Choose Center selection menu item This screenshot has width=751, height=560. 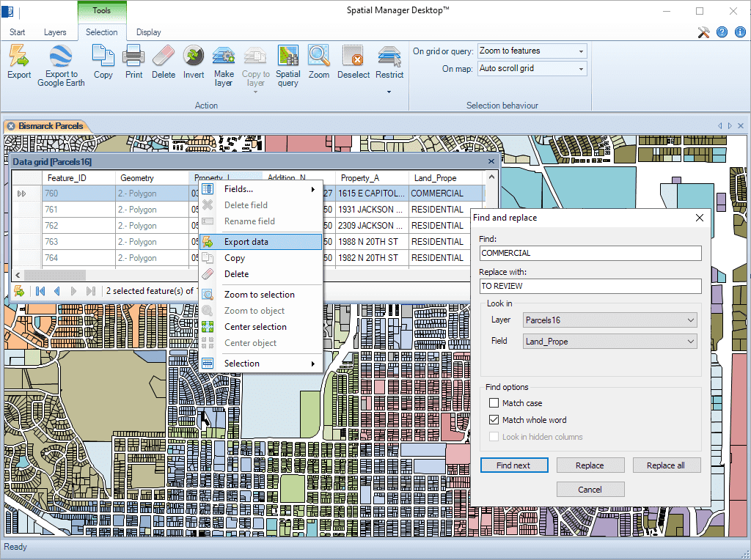click(x=260, y=327)
